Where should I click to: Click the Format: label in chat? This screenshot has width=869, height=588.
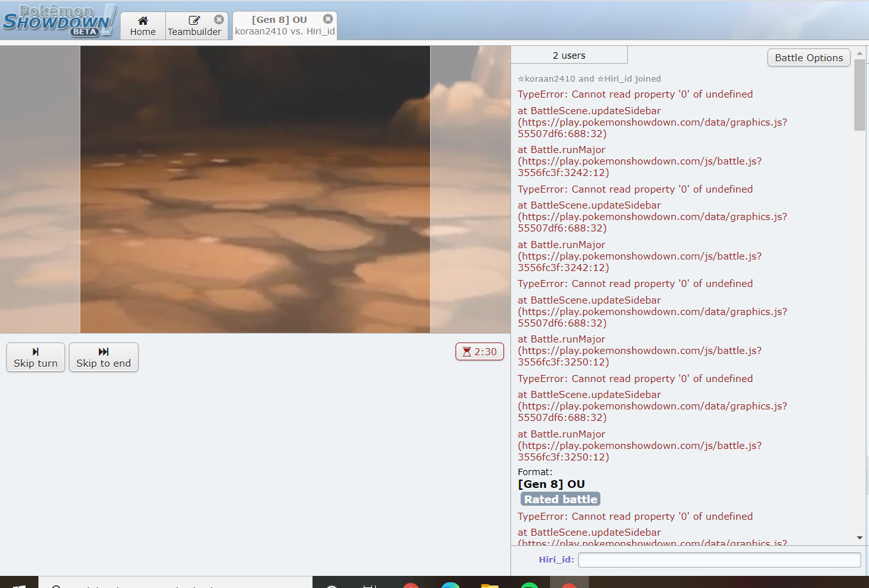535,472
